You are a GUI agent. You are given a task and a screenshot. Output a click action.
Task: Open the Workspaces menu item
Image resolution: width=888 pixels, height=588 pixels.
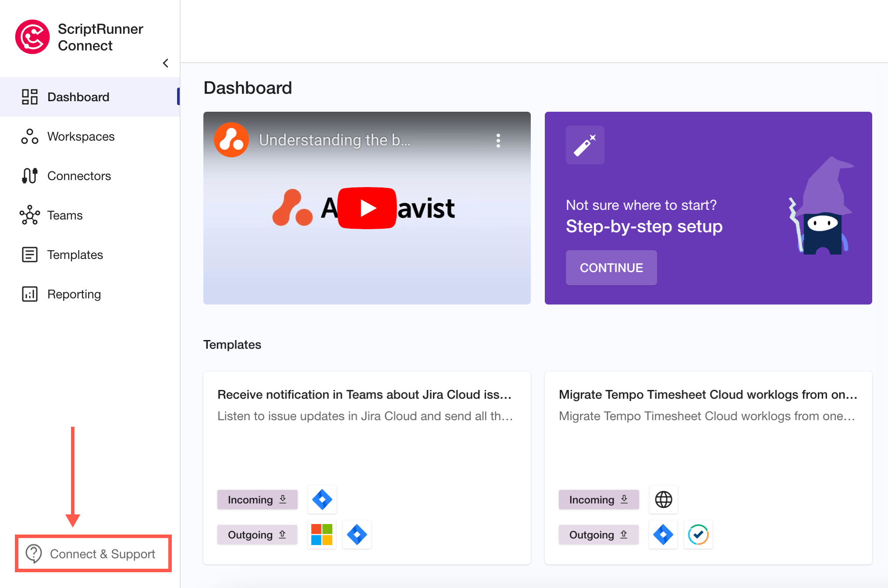coord(90,136)
